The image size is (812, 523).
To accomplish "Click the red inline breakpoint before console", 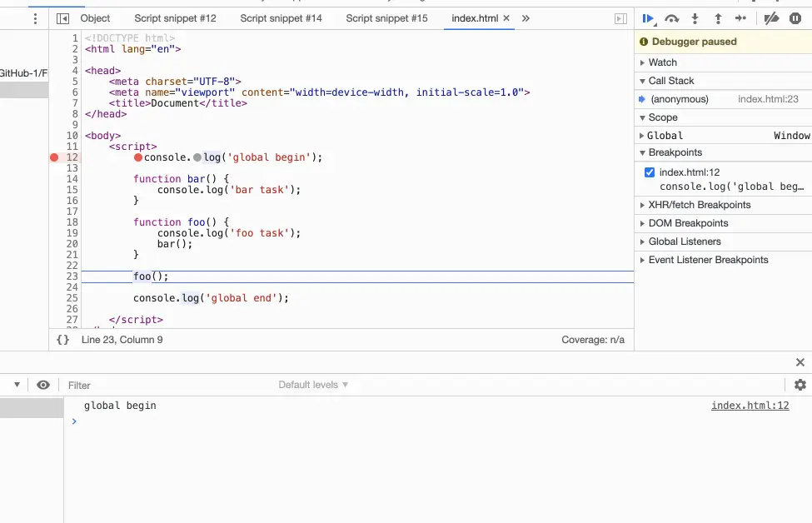I will [x=137, y=157].
